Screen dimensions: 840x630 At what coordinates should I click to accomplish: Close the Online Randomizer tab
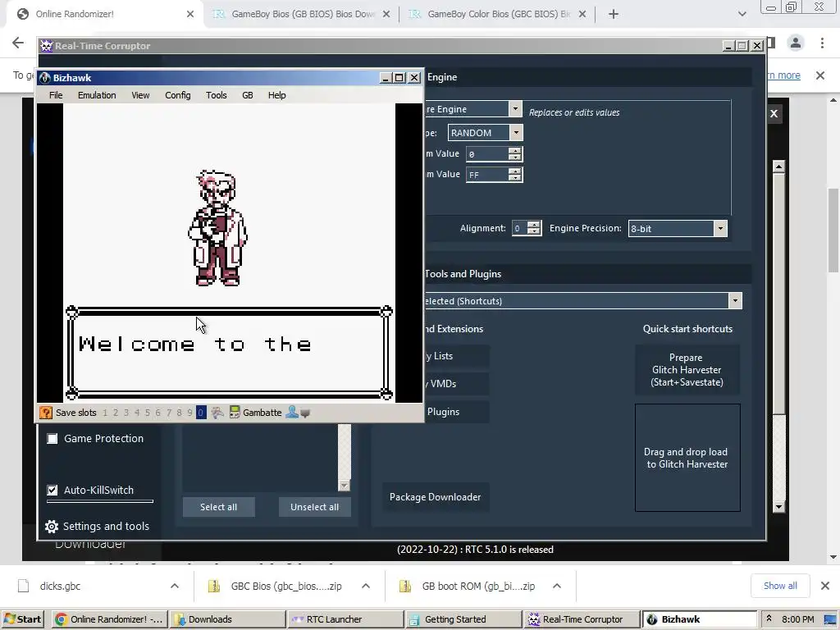pyautogui.click(x=190, y=14)
